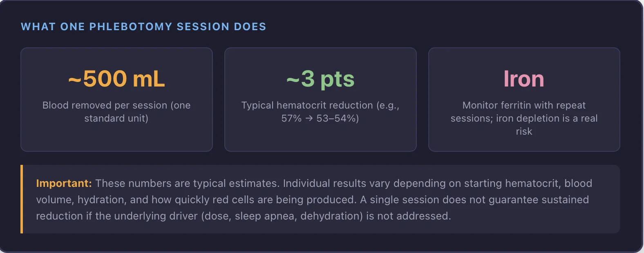This screenshot has width=644, height=253.
Task: Click the word "risk" in Iron card
Action: (x=524, y=131)
